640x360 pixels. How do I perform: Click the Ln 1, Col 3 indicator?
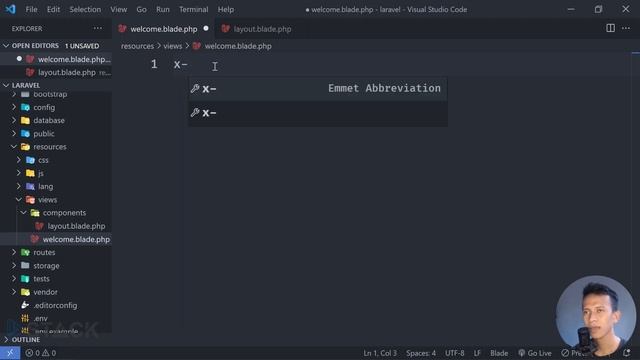pos(380,353)
